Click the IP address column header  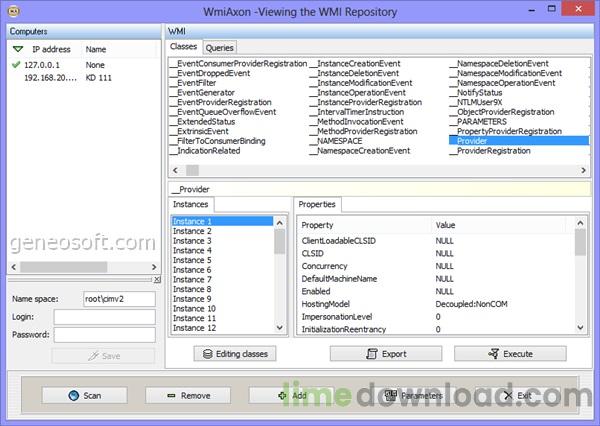tap(51, 49)
